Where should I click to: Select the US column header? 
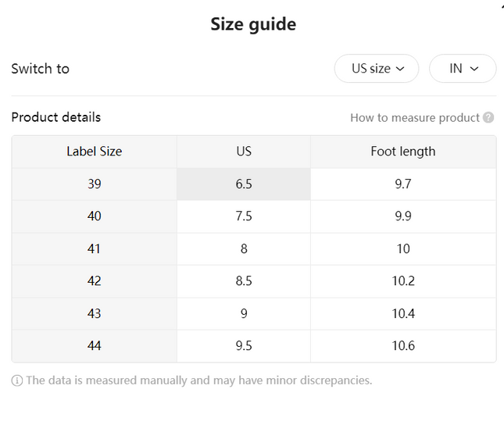pos(244,152)
